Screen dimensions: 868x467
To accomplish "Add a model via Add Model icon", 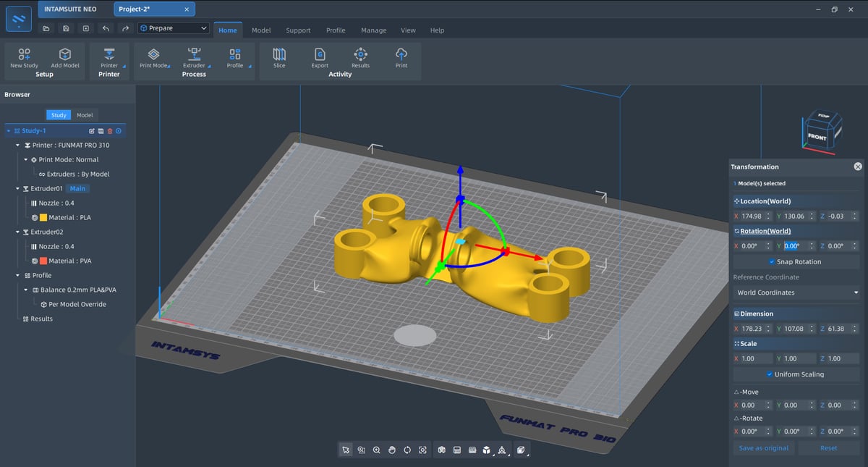I will pyautogui.click(x=65, y=54).
